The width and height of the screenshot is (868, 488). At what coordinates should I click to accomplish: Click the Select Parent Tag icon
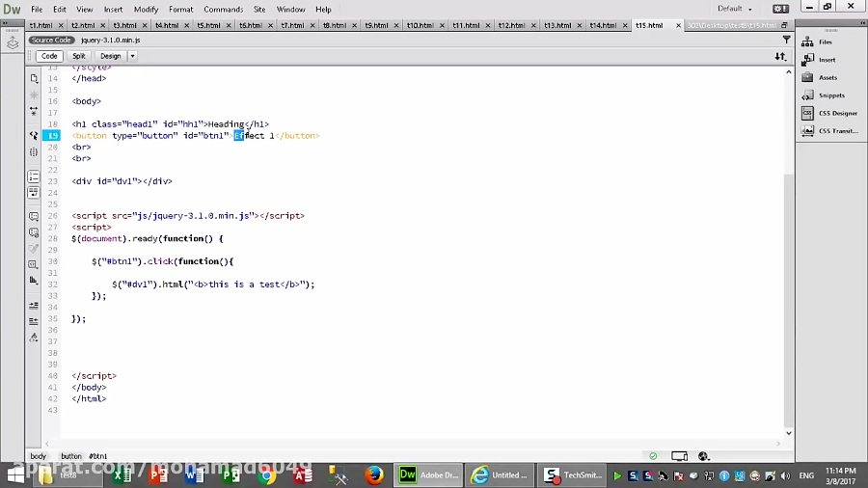click(x=34, y=136)
